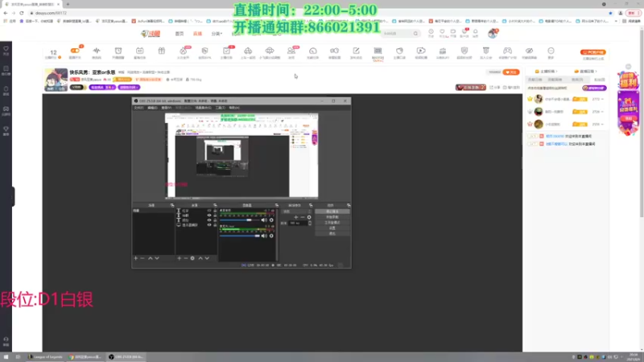The height and width of the screenshot is (362, 644).
Task: Remove selected source in OBS Sources panel
Action: click(x=186, y=258)
